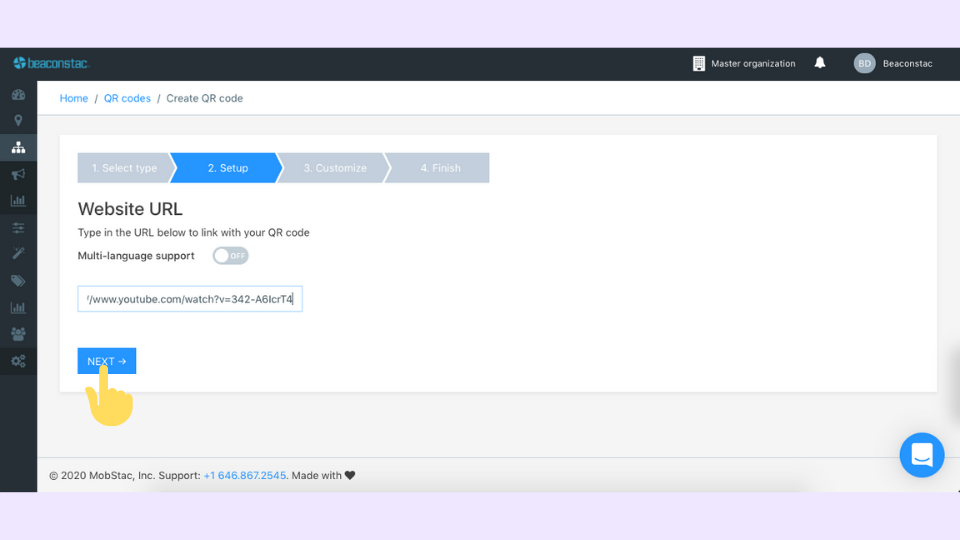Open the upper bar chart analytics icon
This screenshot has width=960, height=540.
18,200
